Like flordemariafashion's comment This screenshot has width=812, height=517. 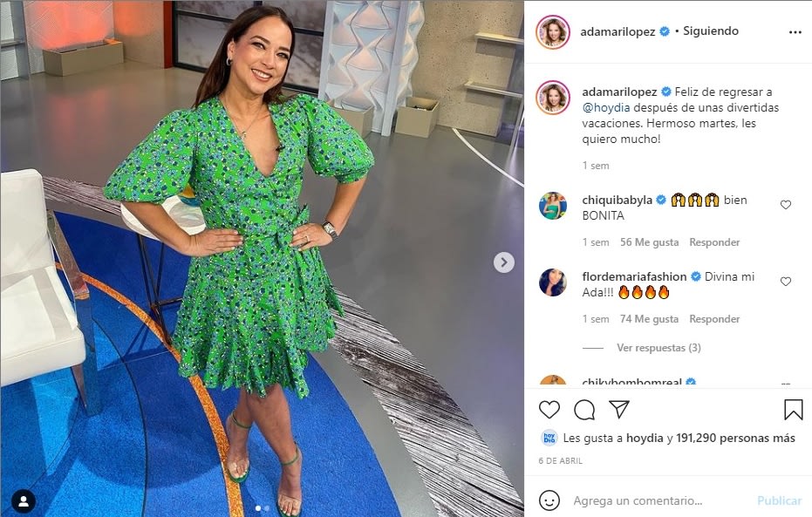click(x=786, y=282)
